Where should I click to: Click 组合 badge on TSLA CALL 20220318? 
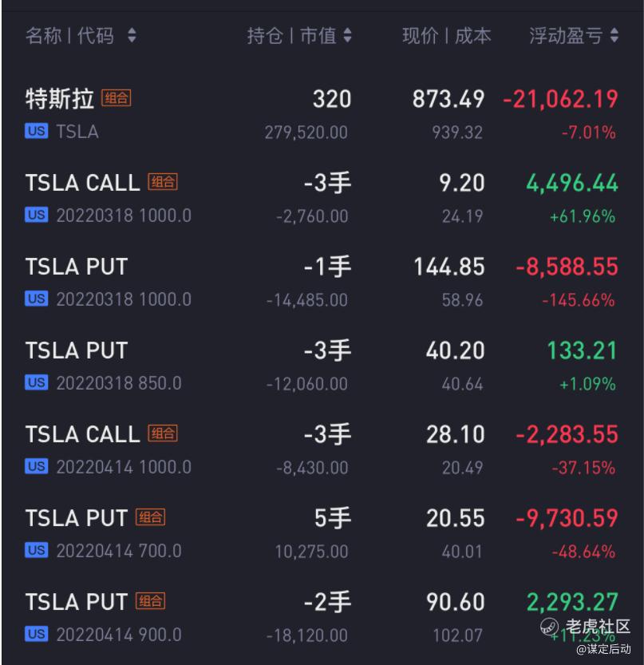[163, 182]
